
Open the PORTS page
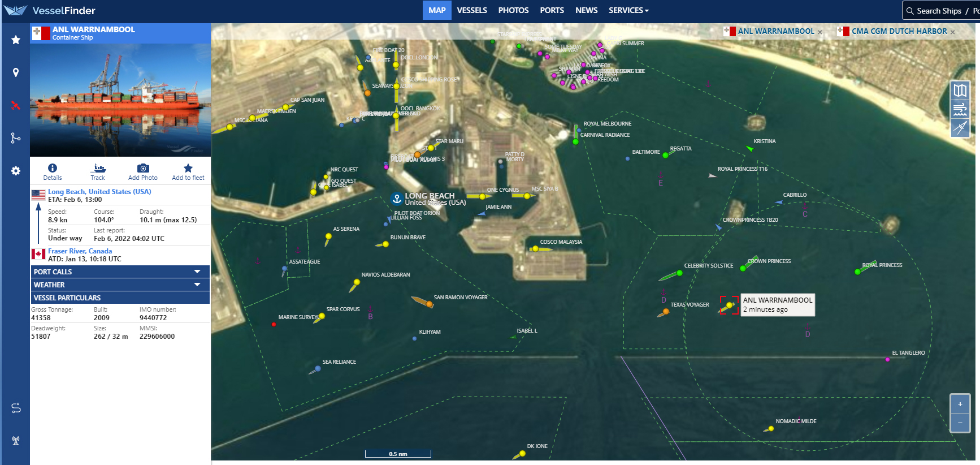tap(552, 10)
